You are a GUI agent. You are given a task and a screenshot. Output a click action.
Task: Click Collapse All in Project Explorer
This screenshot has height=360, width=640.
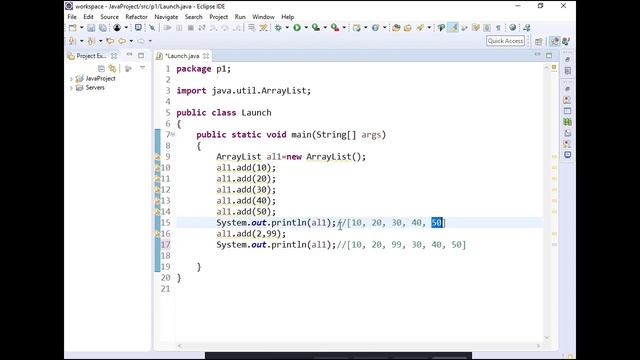[x=101, y=69]
